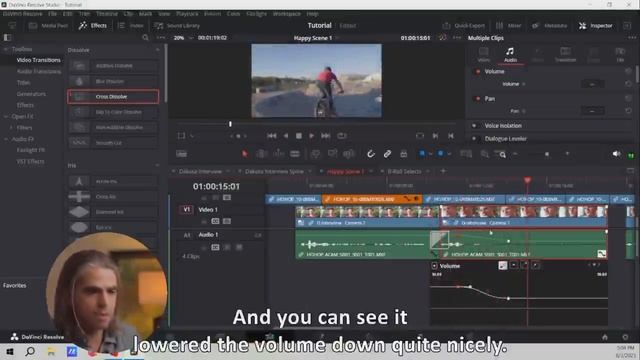Image resolution: width=640 pixels, height=360 pixels.
Task: Toggle the position lock icon
Action: pyautogui.click(x=404, y=154)
